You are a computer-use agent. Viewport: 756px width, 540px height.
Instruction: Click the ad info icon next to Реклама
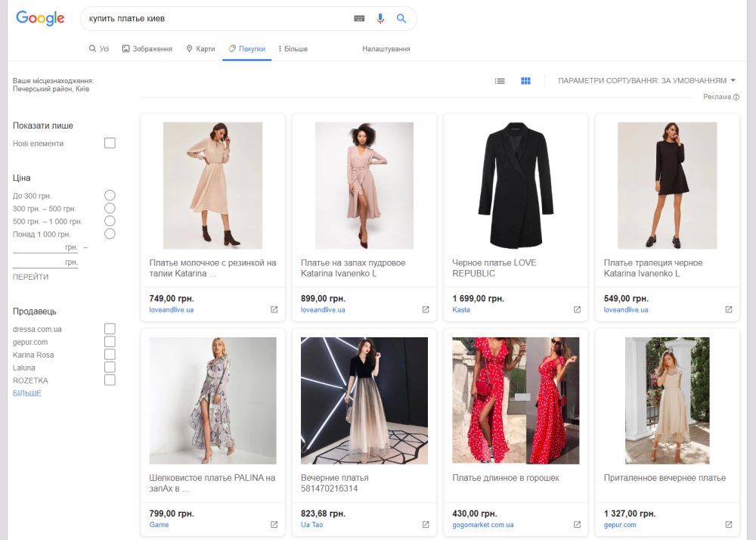pos(736,97)
